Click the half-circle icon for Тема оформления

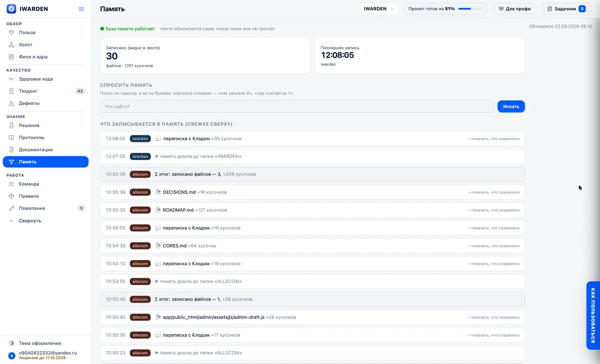tap(11, 343)
